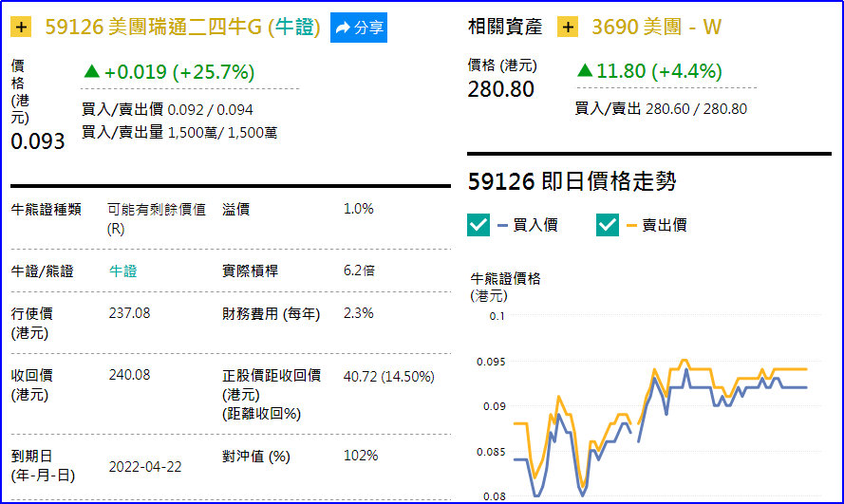Click the 溢價 label
Viewport: 844px width, 504px height.
pyautogui.click(x=235, y=209)
